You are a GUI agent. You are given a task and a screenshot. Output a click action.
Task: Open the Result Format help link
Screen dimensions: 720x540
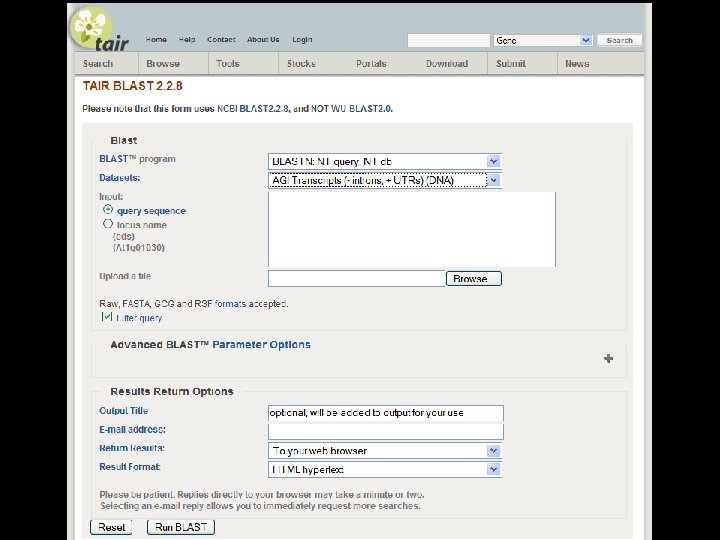tap(130, 467)
